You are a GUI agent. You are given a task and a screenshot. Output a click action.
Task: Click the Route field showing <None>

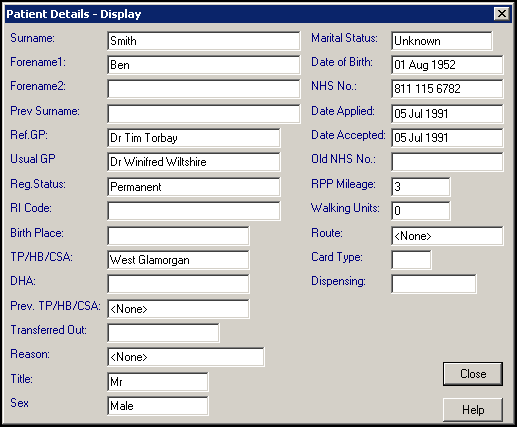[447, 236]
